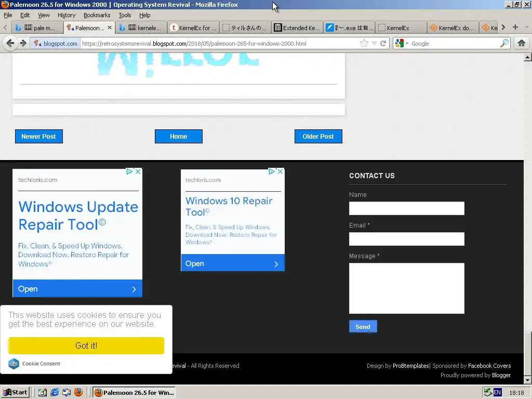The width and height of the screenshot is (532, 399).
Task: Launch Internet Explorer from quick launch
Action: click(54, 393)
